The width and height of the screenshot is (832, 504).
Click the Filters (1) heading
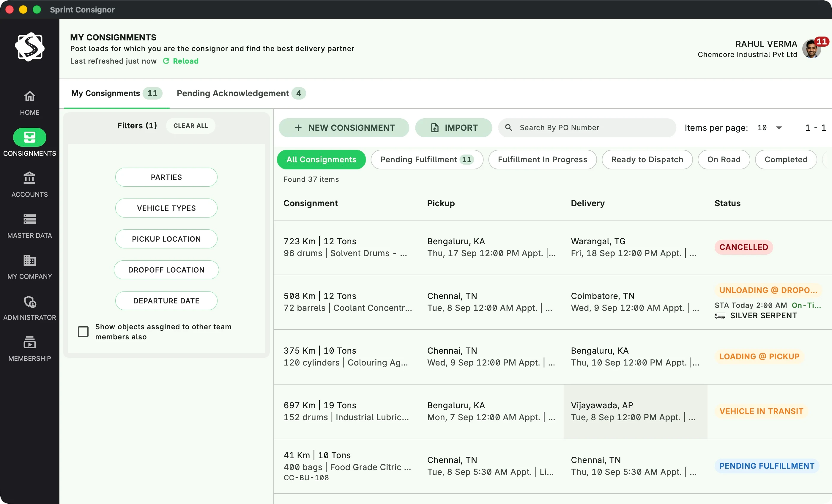[137, 126]
